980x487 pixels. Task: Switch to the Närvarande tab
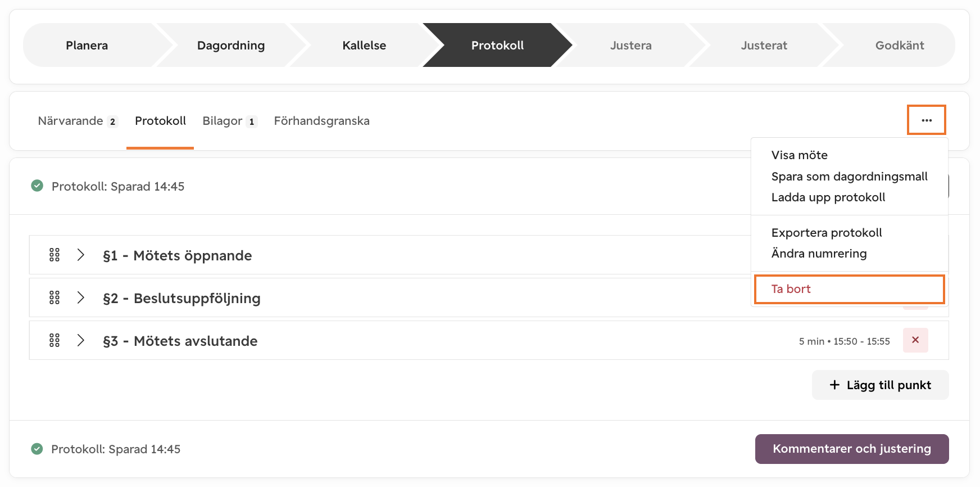(78, 121)
